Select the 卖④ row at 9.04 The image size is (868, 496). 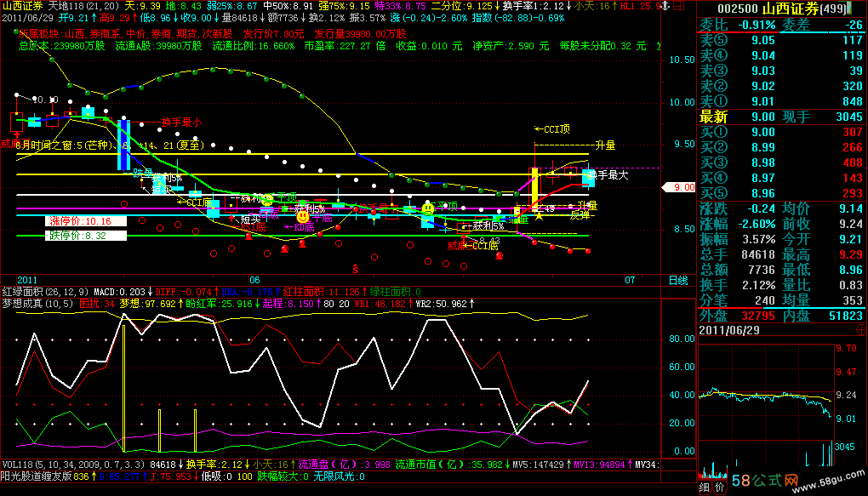click(x=781, y=55)
